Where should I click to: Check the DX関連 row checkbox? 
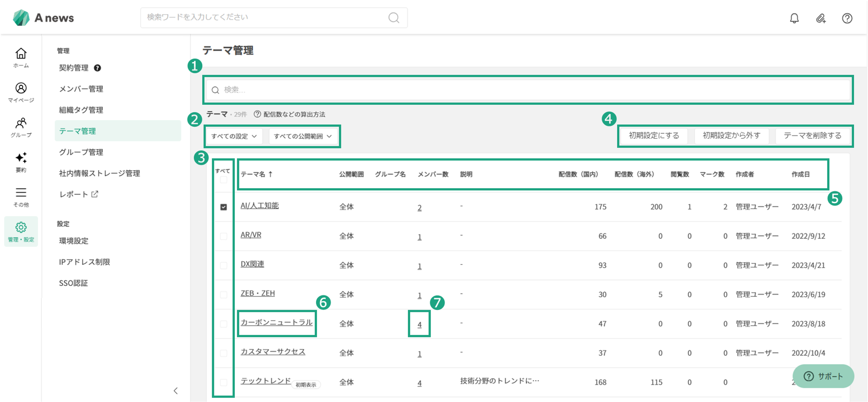223,265
